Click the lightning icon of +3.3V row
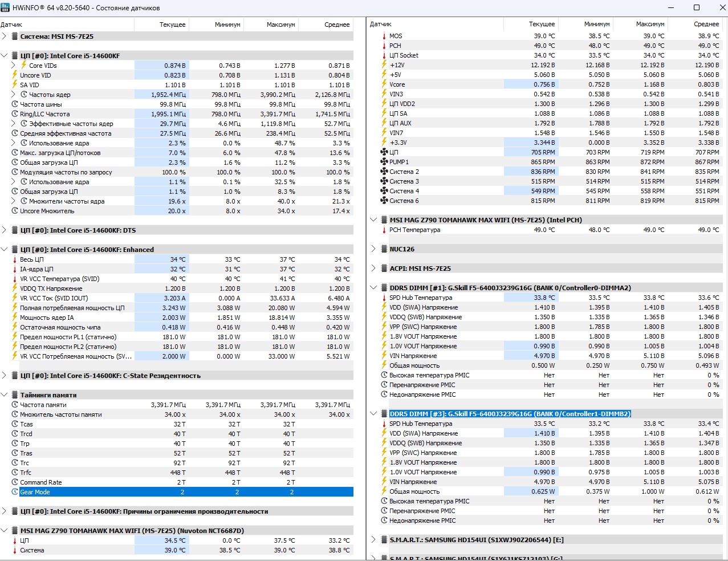The image size is (728, 561). coord(384,143)
